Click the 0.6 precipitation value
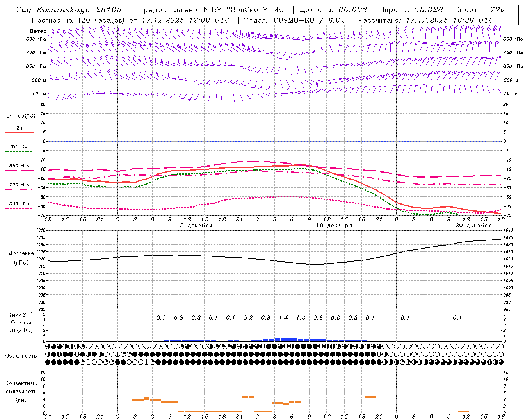The height and width of the screenshot is (420, 525). pyautogui.click(x=336, y=317)
